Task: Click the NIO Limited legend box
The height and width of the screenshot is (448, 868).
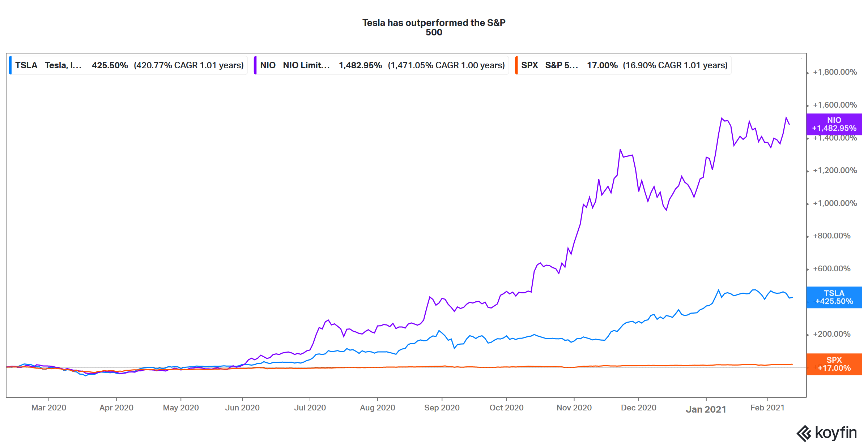Action: [381, 65]
